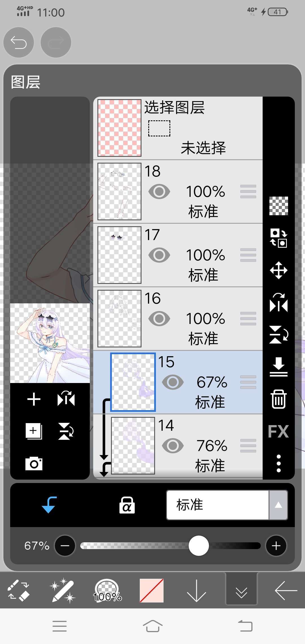This screenshot has width=305, height=644.
Task: Add a new layer with plus icon
Action: (x=34, y=399)
